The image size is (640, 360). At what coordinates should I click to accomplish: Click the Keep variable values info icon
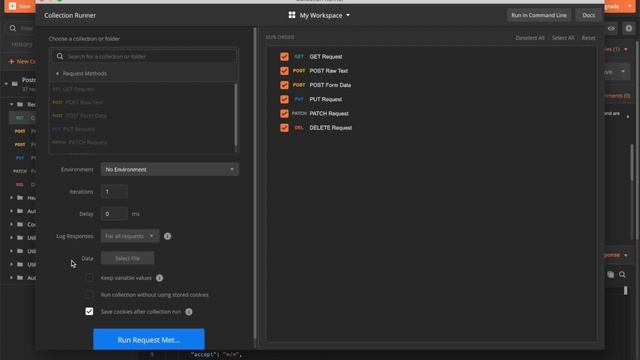pyautogui.click(x=160, y=278)
